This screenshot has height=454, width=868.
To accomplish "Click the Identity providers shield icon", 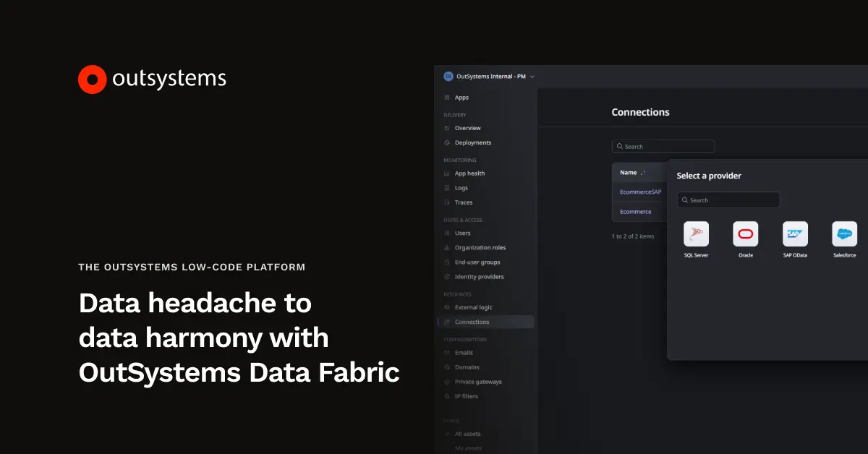I will coord(447,276).
